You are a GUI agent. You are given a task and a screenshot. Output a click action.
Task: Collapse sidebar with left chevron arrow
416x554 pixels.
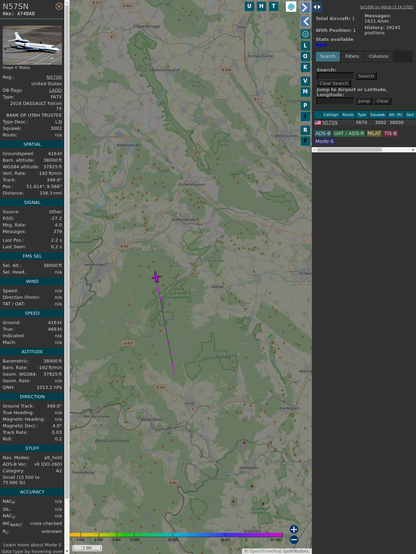point(305,22)
